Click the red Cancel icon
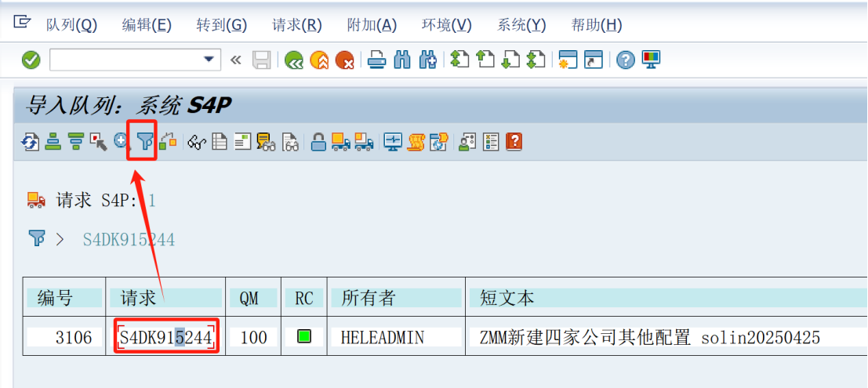The image size is (868, 388). click(345, 60)
